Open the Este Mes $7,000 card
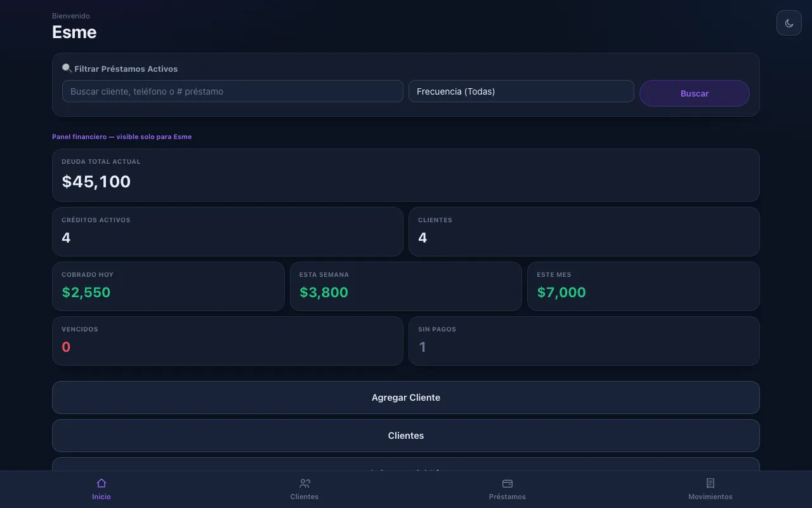 click(x=643, y=286)
